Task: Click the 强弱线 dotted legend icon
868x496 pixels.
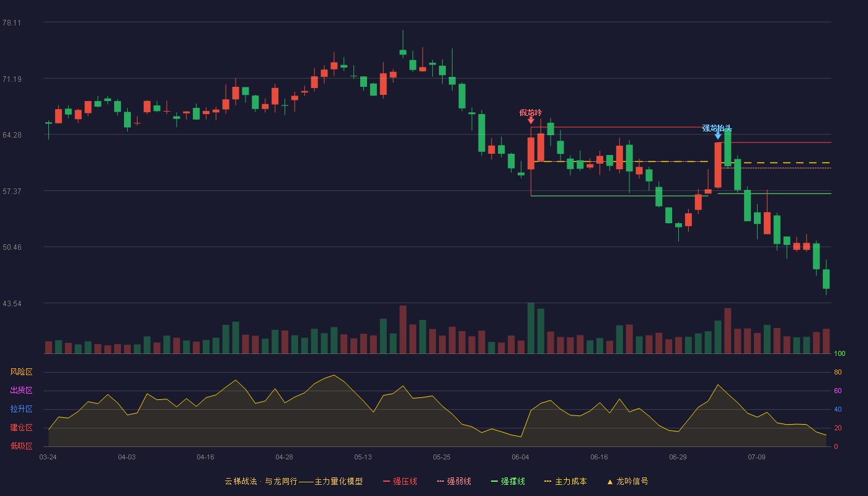Action: pyautogui.click(x=440, y=482)
